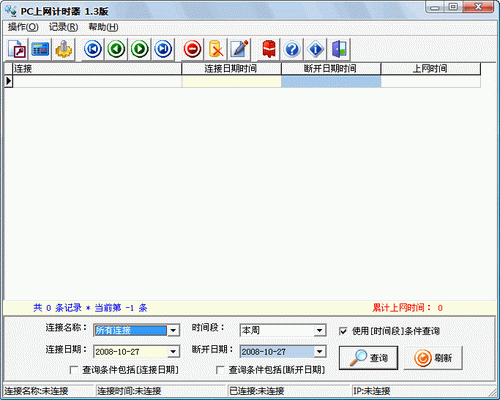Viewport: 500px width, 400px height.
Task: Click the 查询 search button
Action: (368, 358)
